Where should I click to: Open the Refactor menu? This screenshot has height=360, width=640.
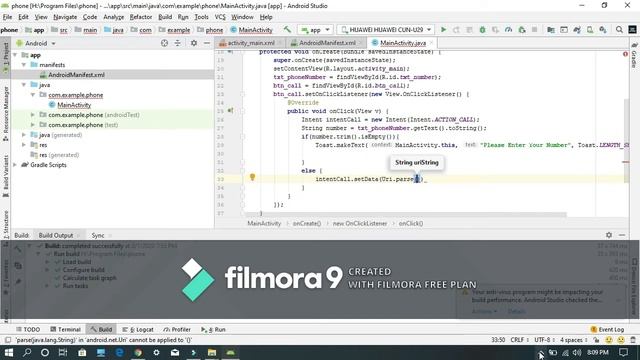pyautogui.click(x=141, y=17)
